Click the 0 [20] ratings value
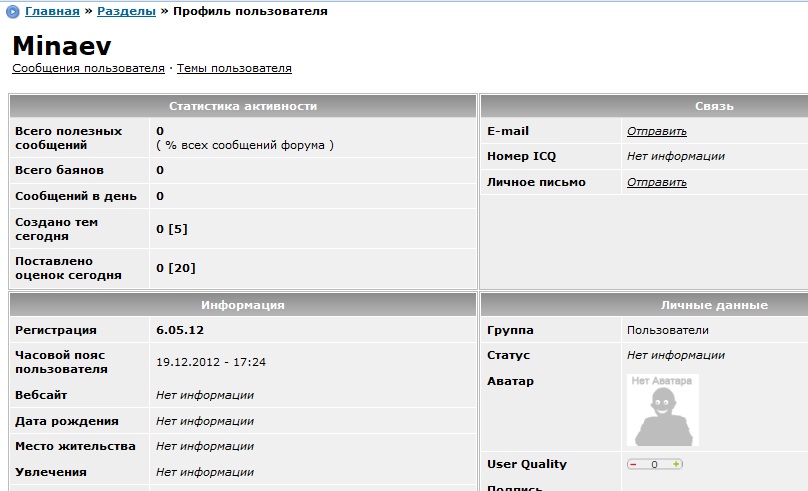 point(176,268)
